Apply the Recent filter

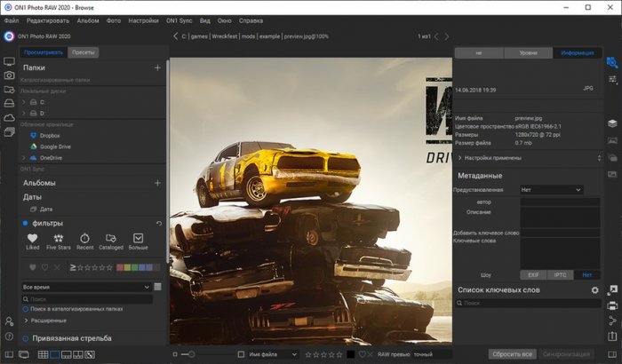click(x=85, y=241)
